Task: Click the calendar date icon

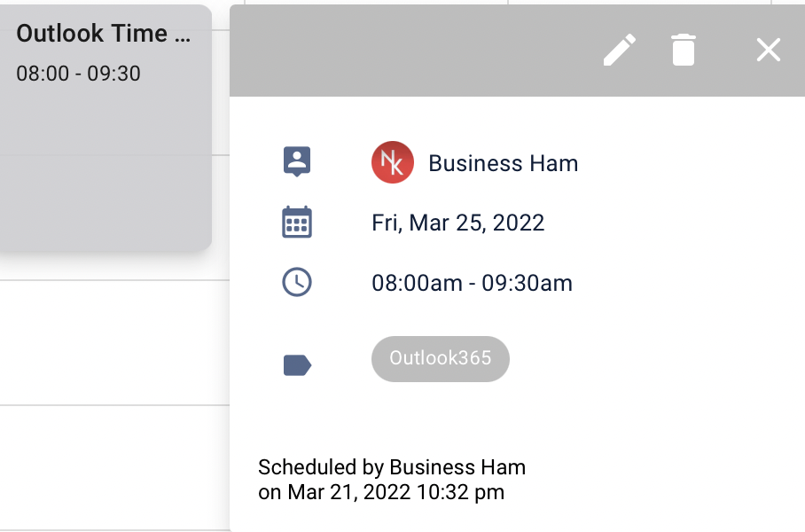Action: pyautogui.click(x=297, y=222)
